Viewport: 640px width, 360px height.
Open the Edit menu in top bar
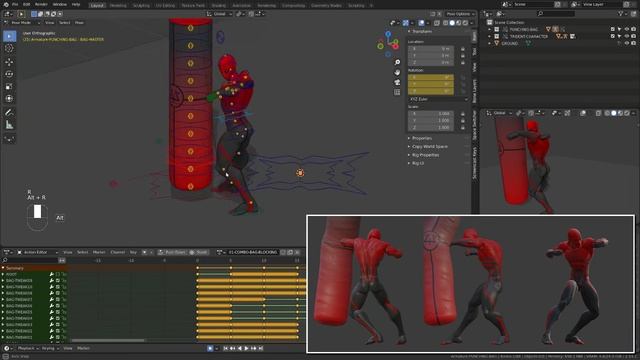click(x=27, y=4)
